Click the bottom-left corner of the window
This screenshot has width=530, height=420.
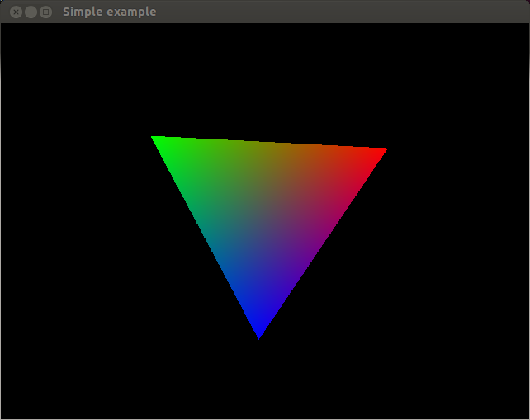2,418
